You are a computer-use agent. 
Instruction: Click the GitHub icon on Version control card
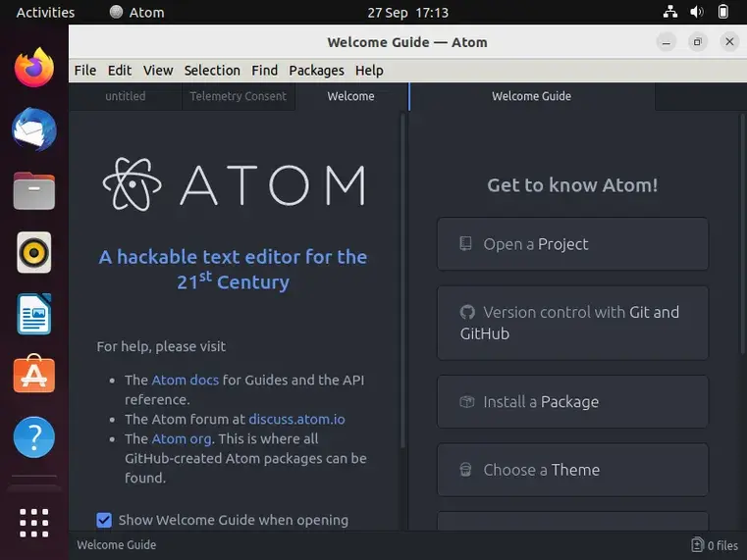pyautogui.click(x=467, y=312)
